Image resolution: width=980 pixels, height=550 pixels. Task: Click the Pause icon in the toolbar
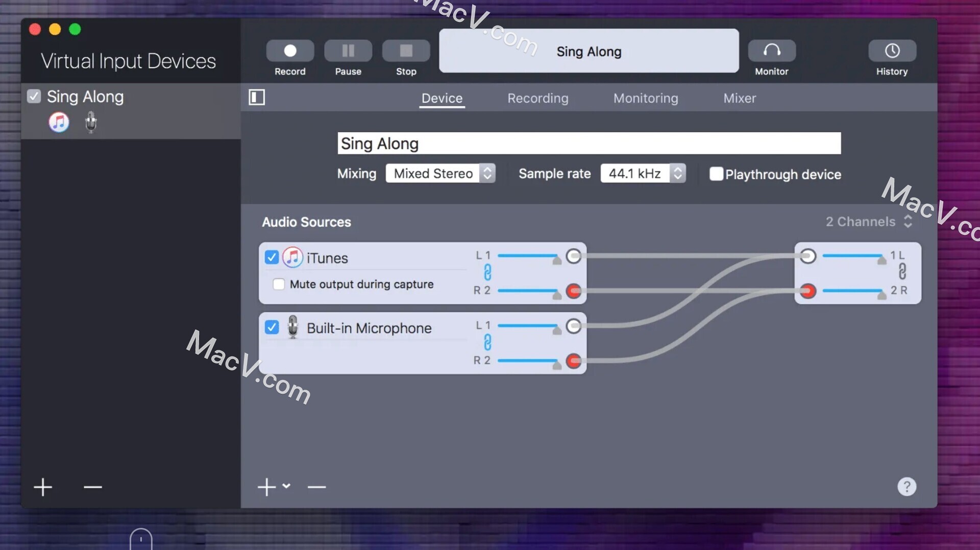tap(348, 51)
